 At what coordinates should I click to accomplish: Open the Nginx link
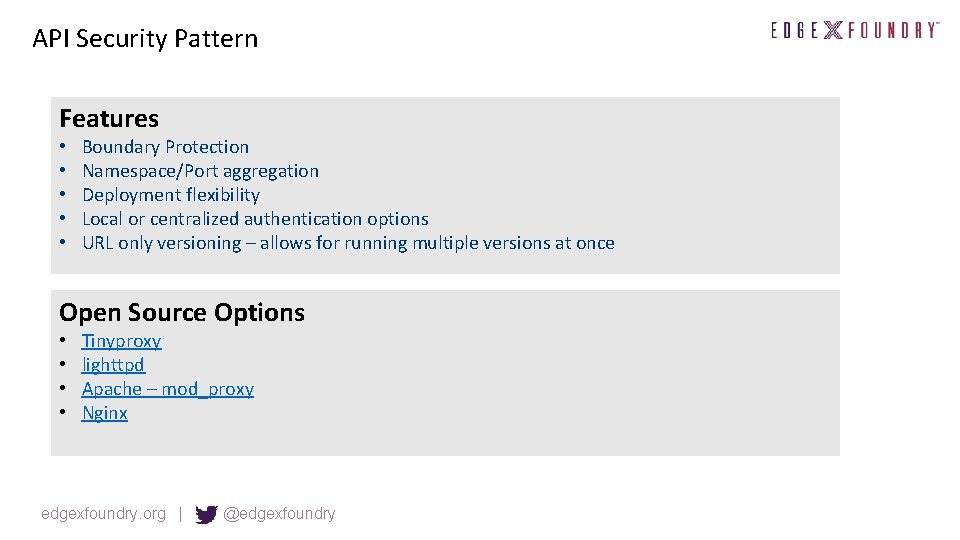click(104, 413)
